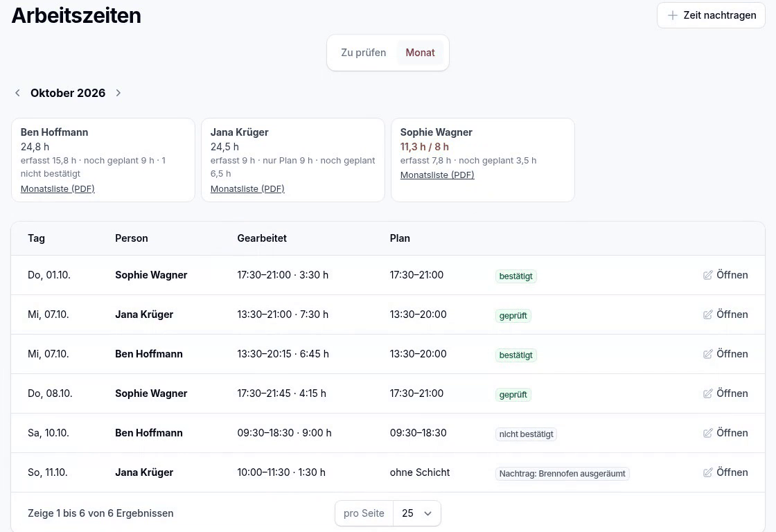
Task: Click the edit icon in Jana Krüger's Mi, 07.10. row
Action: pyautogui.click(x=707, y=314)
